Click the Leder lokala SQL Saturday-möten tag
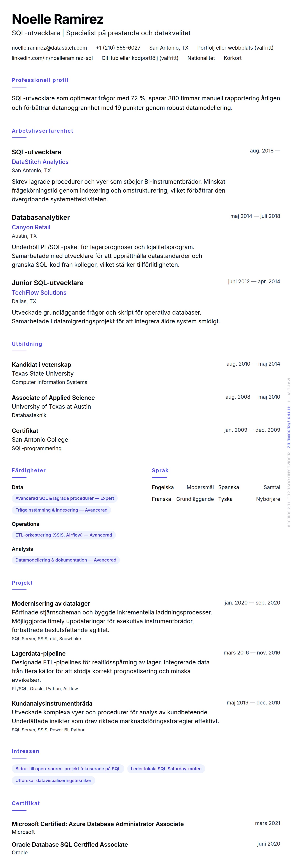Screen dimensions: 292x868 166,769
